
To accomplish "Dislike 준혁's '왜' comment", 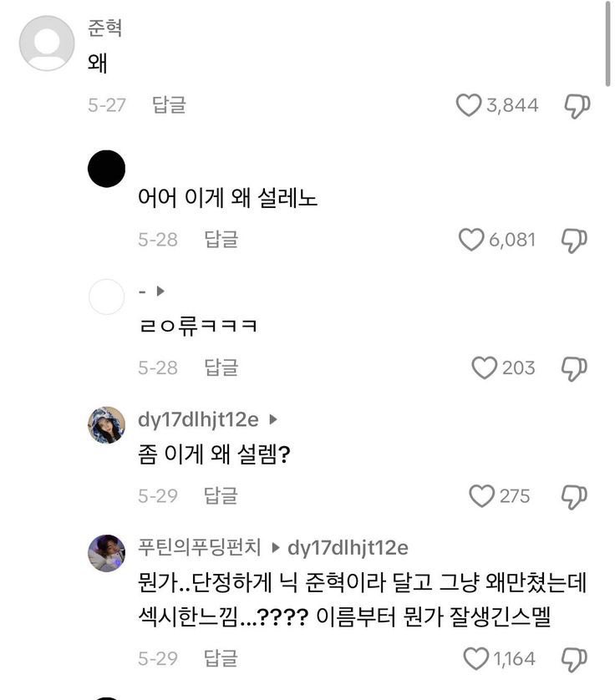I will click(577, 105).
